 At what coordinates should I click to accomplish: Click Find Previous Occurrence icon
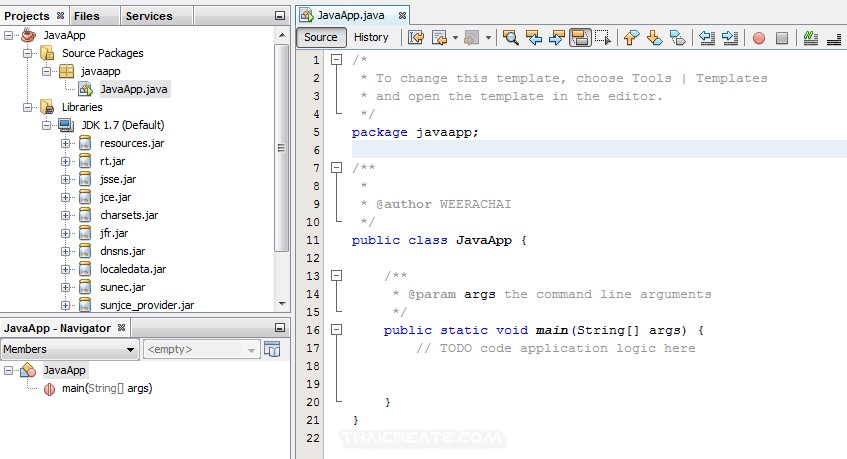tap(534, 37)
